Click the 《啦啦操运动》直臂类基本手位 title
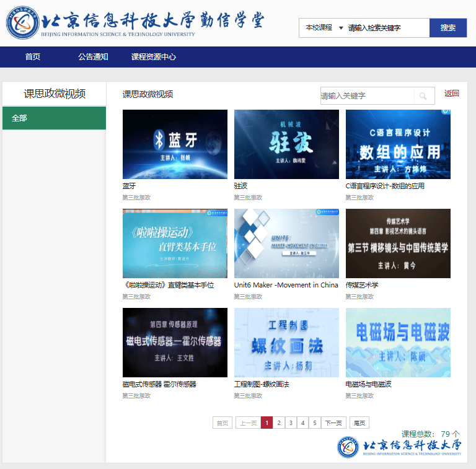Screen dimensions: 476x469 (169, 285)
